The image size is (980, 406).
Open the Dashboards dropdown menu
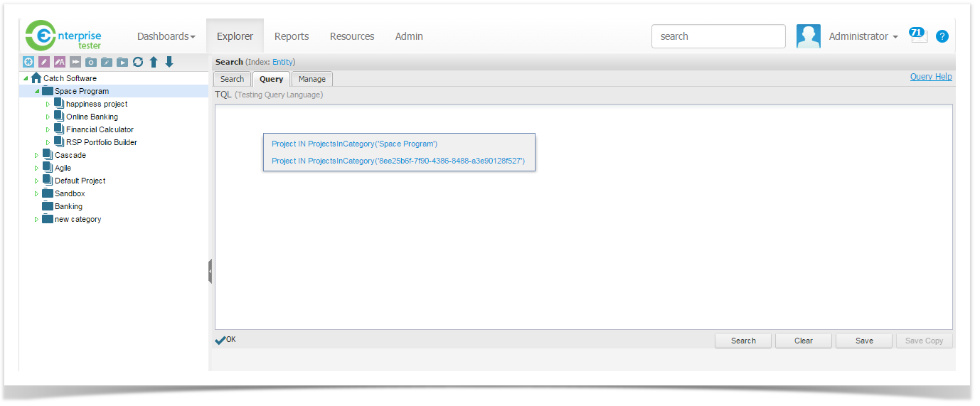pyautogui.click(x=166, y=36)
